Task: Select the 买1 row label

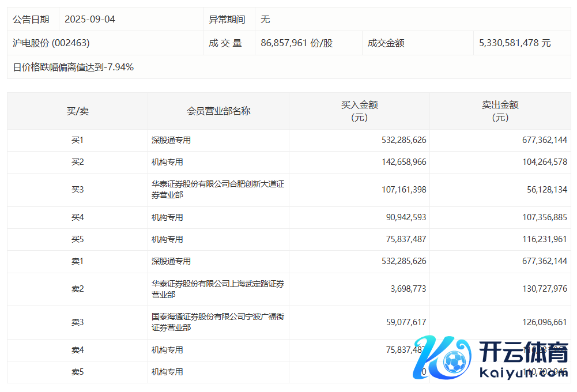Action: click(77, 140)
